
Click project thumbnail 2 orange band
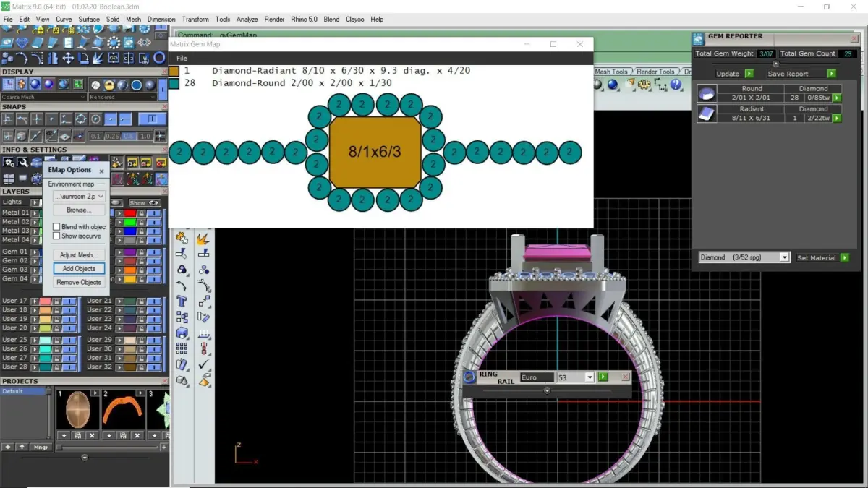click(122, 410)
